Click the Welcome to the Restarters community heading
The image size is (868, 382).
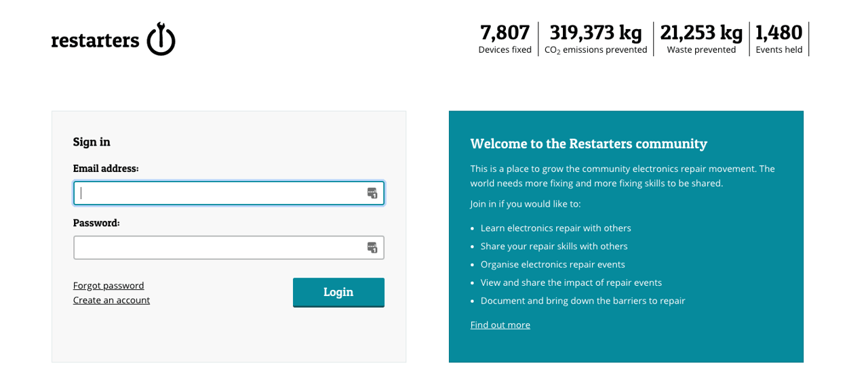(x=589, y=144)
